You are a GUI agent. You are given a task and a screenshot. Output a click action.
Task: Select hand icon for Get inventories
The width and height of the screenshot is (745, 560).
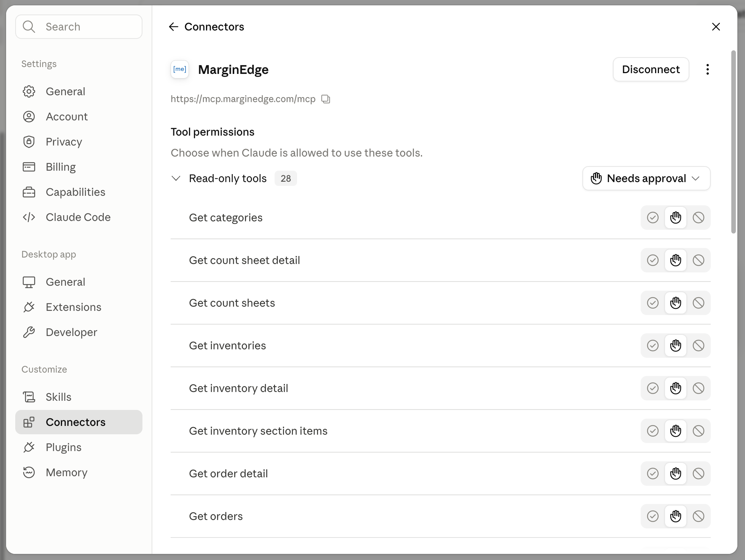tap(676, 346)
